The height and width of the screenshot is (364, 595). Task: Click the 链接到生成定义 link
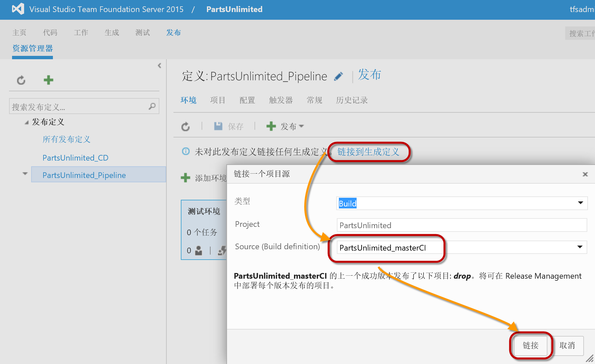[x=368, y=152]
